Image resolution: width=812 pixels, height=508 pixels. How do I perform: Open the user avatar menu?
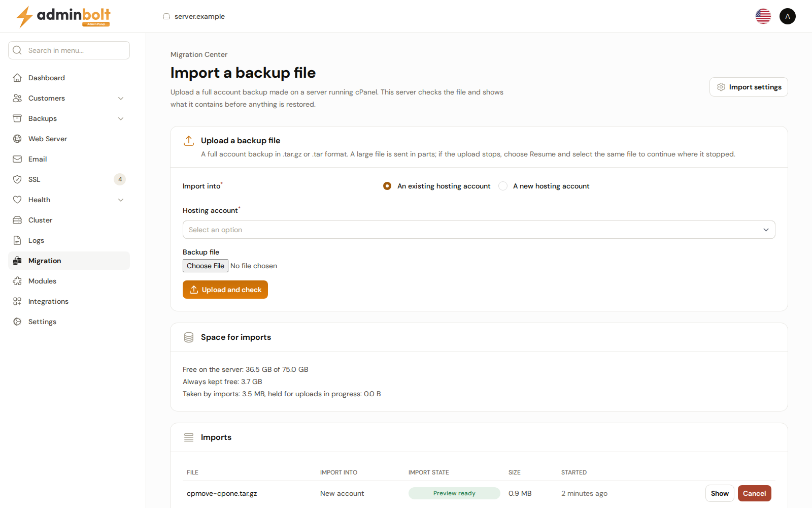[x=788, y=16]
